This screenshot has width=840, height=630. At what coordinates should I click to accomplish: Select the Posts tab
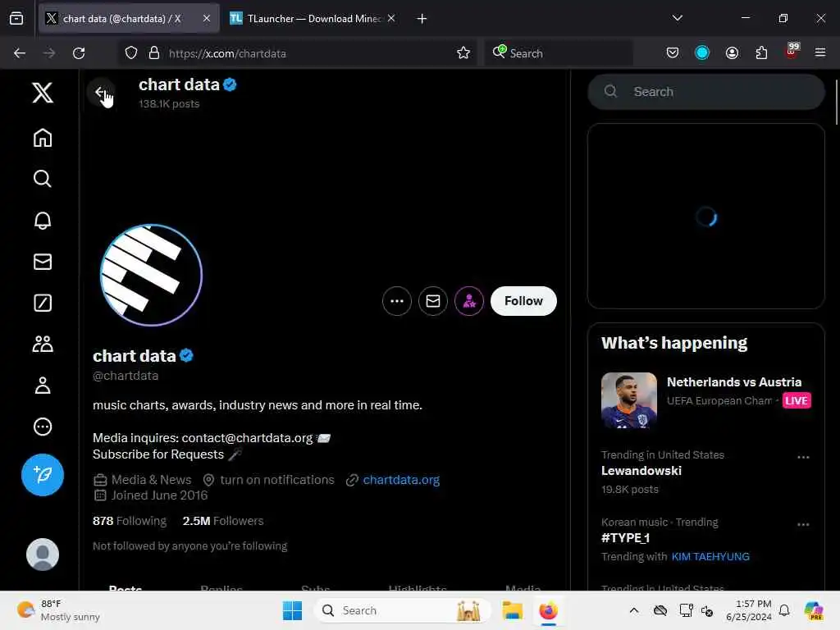pos(126,587)
